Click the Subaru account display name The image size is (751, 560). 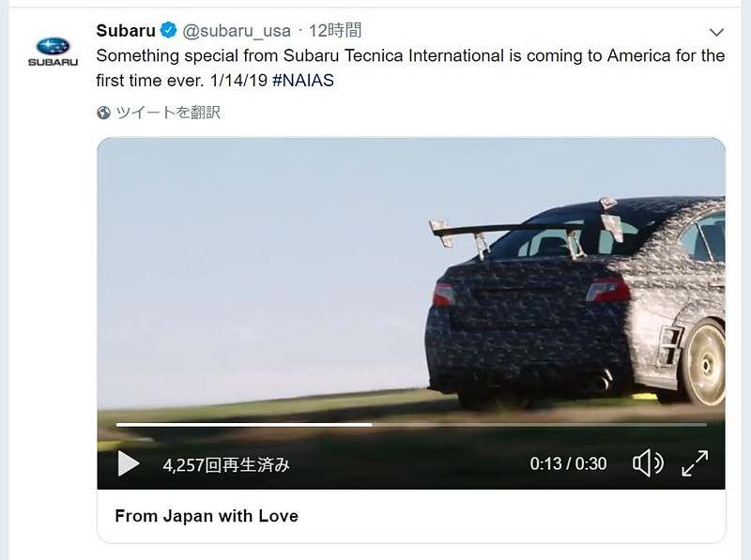[x=126, y=31]
